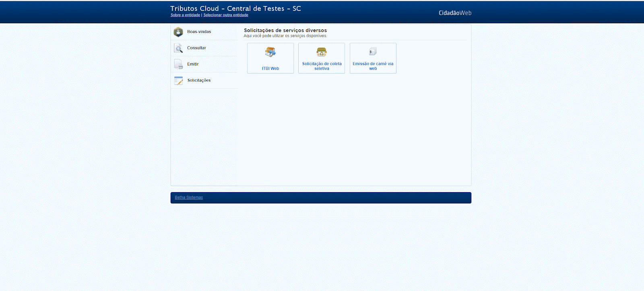Click the carnê emission document icon
The image size is (644, 291).
pos(373,51)
